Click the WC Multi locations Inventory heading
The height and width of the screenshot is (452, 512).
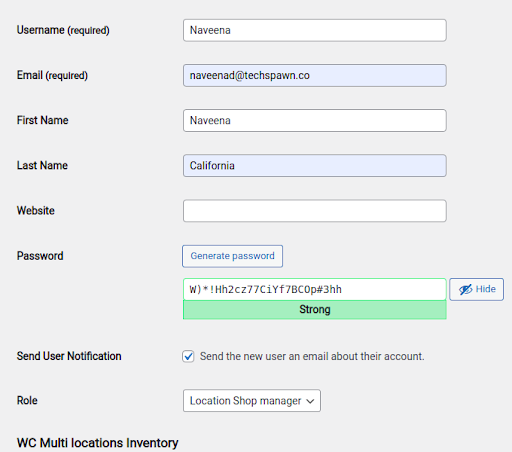(98, 443)
